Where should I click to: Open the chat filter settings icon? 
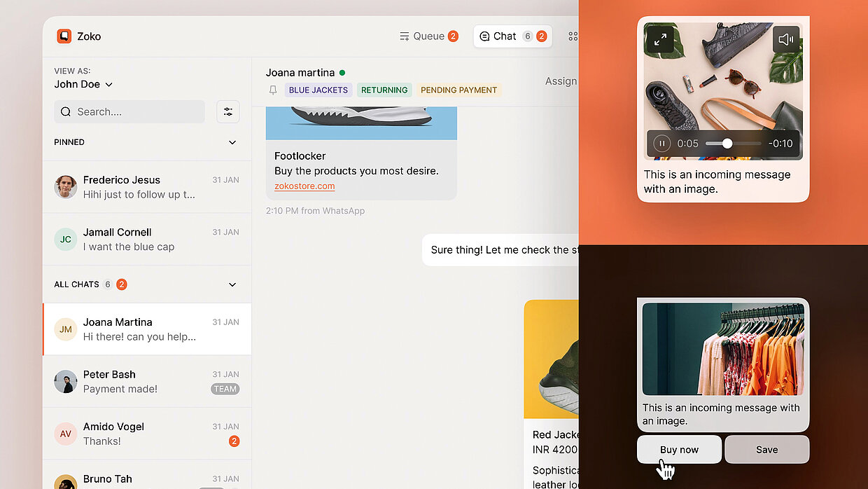228,112
